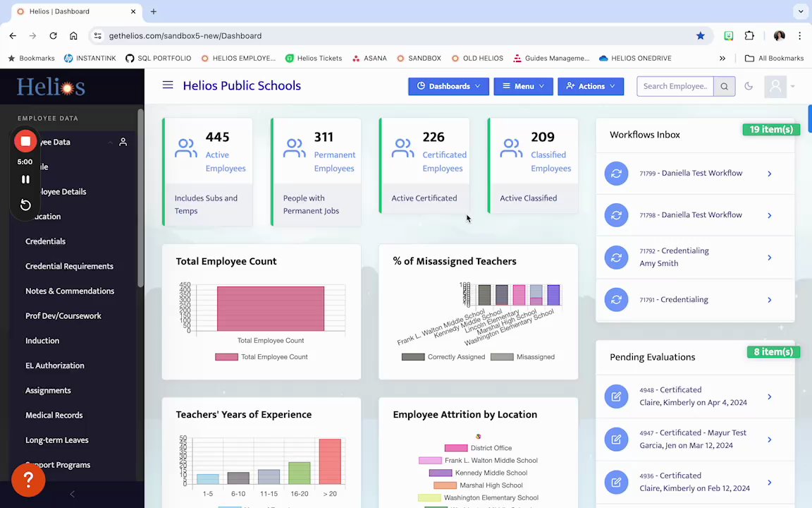The width and height of the screenshot is (812, 508).
Task: Click Total Employee Count legend swatch
Action: pos(226,356)
